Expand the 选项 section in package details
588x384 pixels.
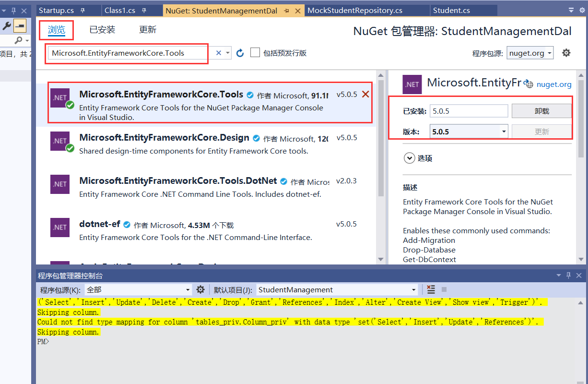click(x=410, y=158)
